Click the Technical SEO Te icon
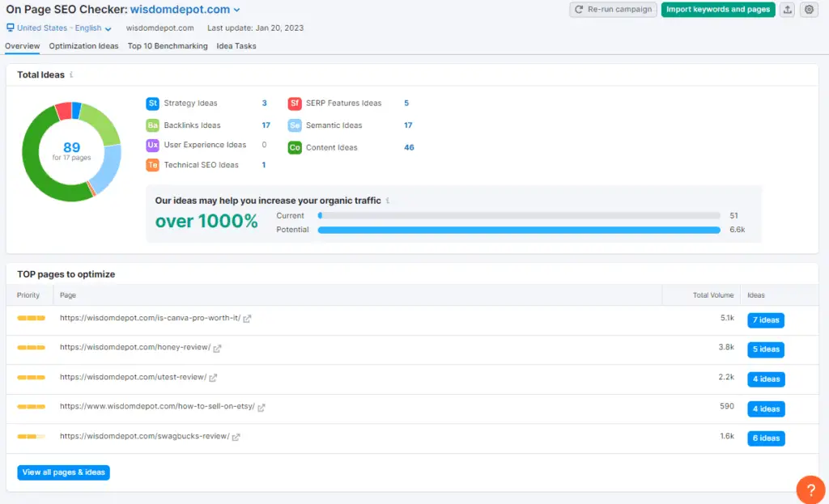The image size is (829, 504). pyautogui.click(x=152, y=165)
